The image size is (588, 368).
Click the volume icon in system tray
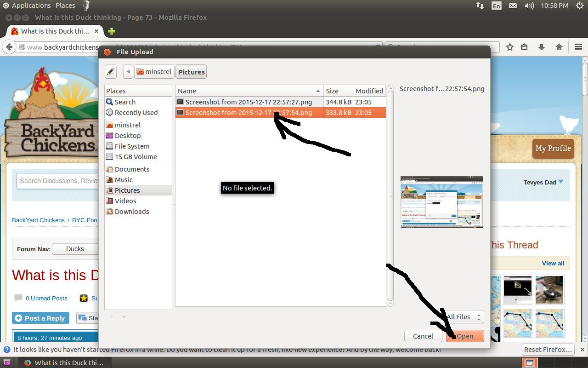(529, 6)
